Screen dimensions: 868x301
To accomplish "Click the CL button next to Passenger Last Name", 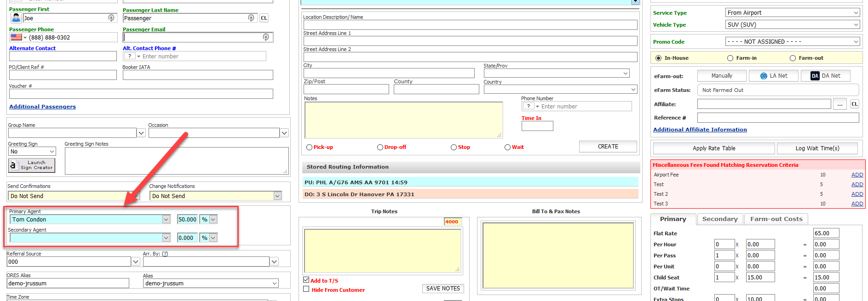I will 264,18.
